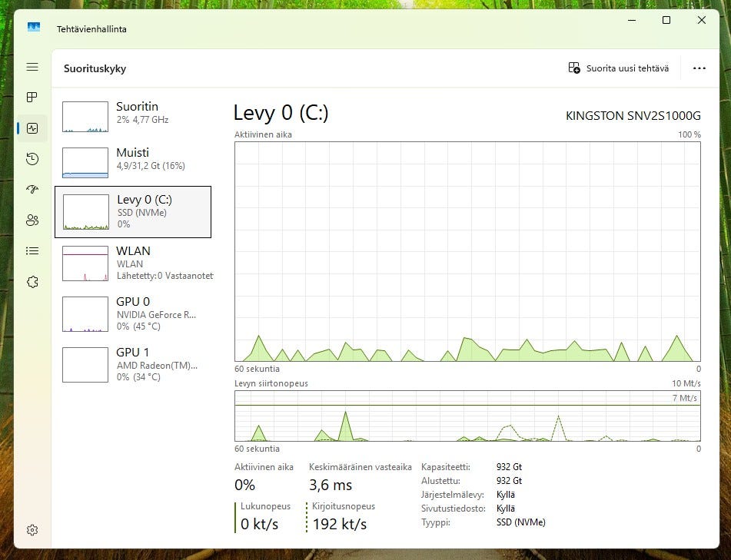Click the Task Manager app icon in title bar

point(34,27)
